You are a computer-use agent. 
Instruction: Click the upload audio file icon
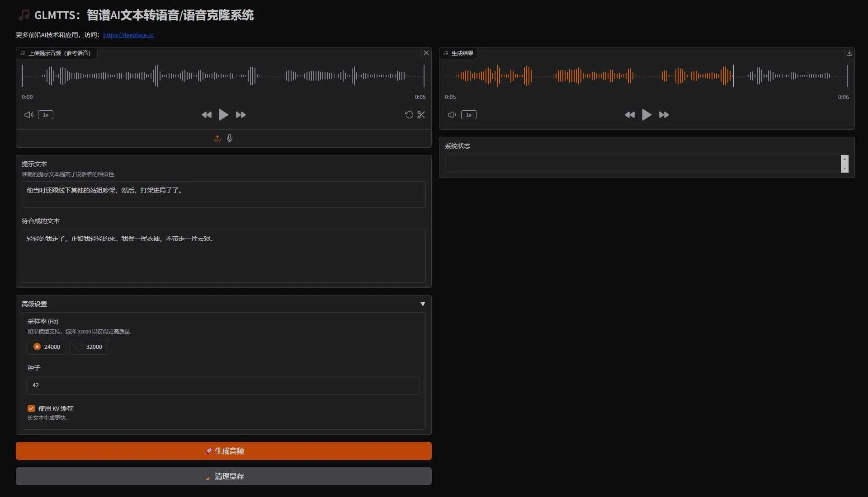point(217,138)
